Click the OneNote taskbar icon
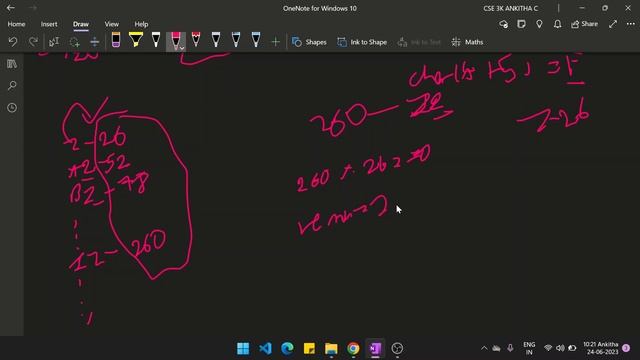Screen dimensions: 640x360 click(x=375, y=348)
